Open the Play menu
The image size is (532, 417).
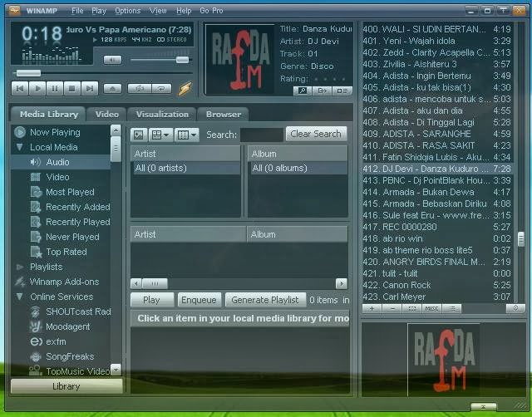pos(99,11)
